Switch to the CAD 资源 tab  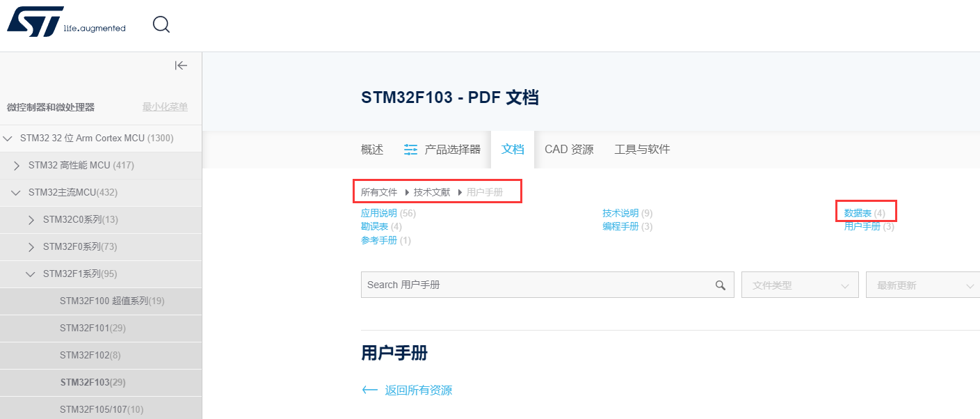click(569, 148)
